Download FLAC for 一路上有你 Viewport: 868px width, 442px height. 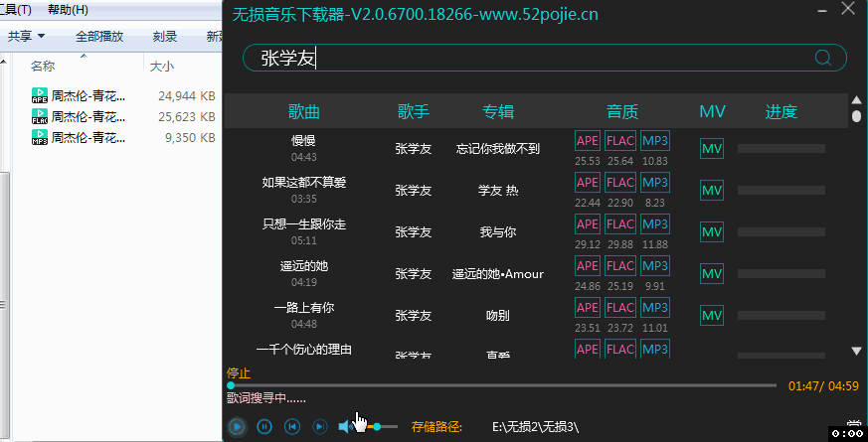point(620,308)
